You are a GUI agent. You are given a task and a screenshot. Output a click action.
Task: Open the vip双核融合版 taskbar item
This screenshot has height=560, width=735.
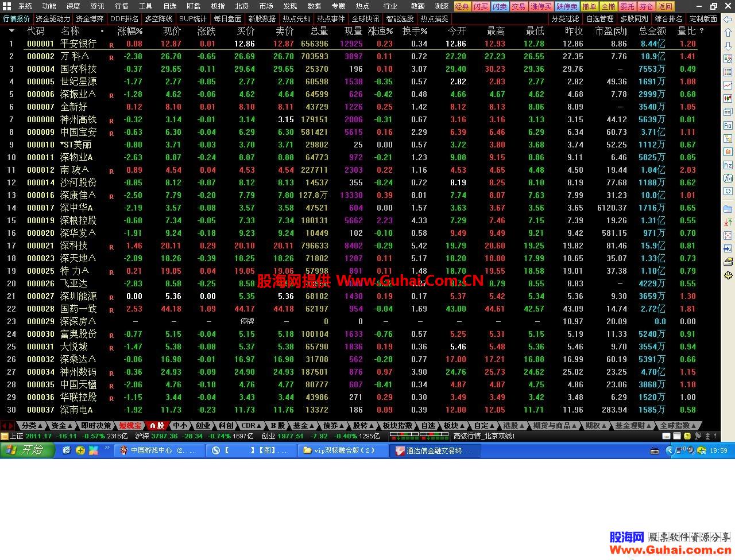pos(343,450)
